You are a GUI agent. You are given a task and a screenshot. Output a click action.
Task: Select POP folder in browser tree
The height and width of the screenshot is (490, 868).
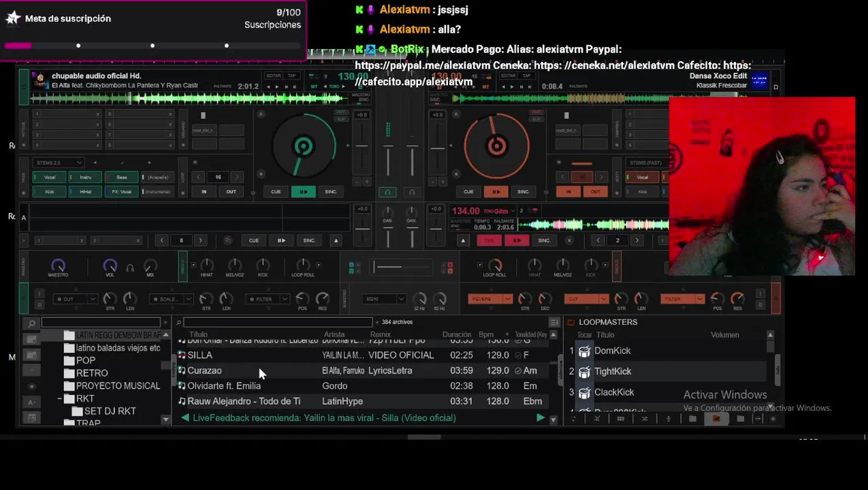click(x=86, y=361)
